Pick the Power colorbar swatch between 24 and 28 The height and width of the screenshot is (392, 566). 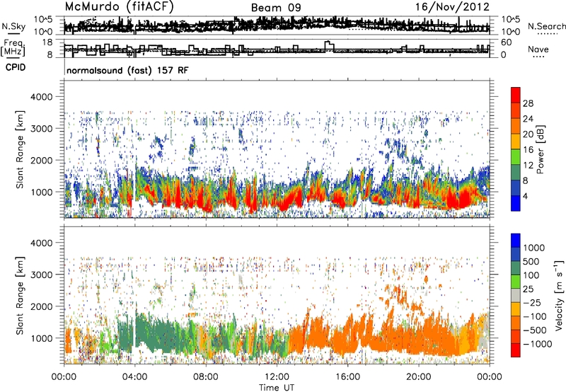click(x=516, y=110)
